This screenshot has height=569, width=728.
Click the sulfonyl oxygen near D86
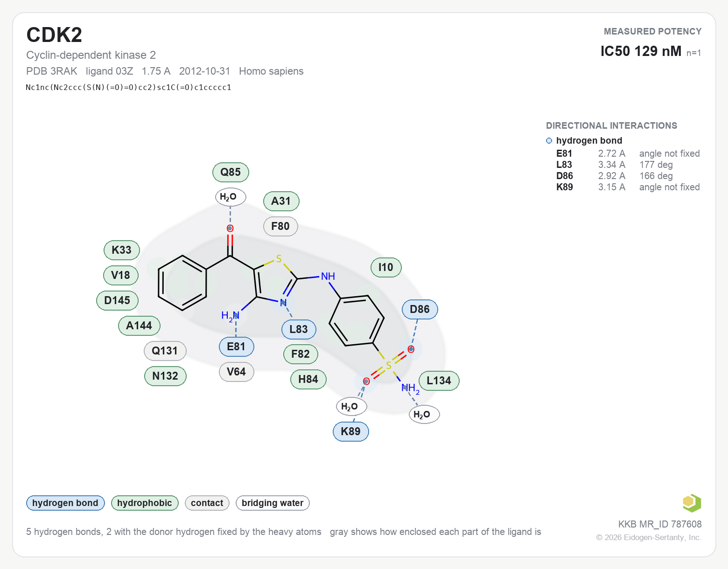click(411, 349)
